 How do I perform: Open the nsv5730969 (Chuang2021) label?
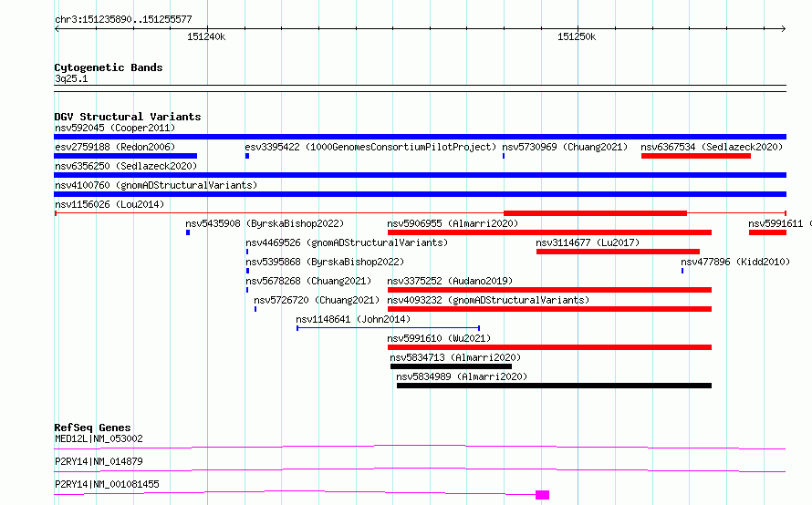565,147
